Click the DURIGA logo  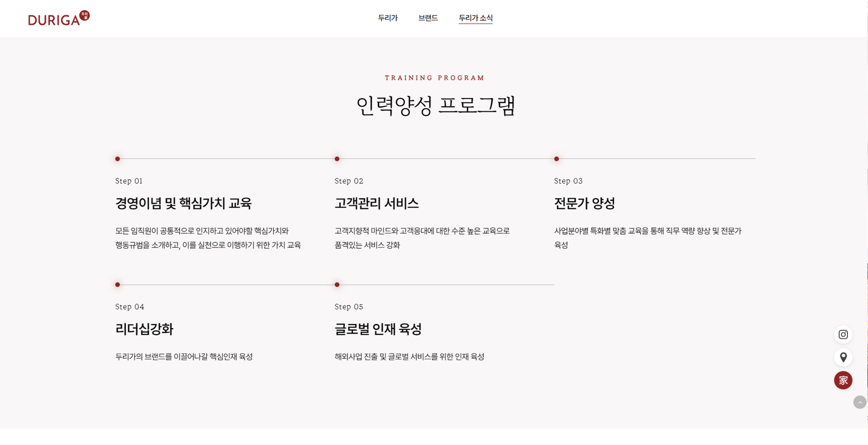(x=58, y=18)
